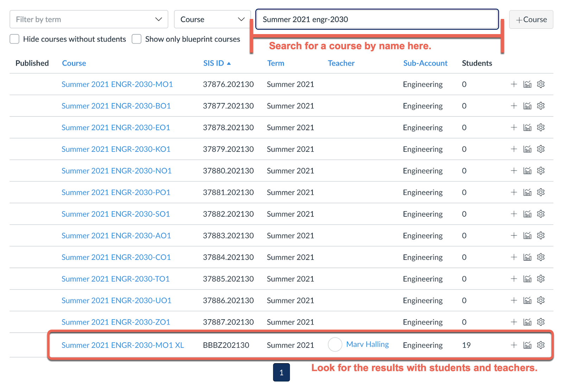Image resolution: width=563 pixels, height=392 pixels.
Task: Open settings gear for ENGR-2030-BO1
Action: tap(541, 106)
